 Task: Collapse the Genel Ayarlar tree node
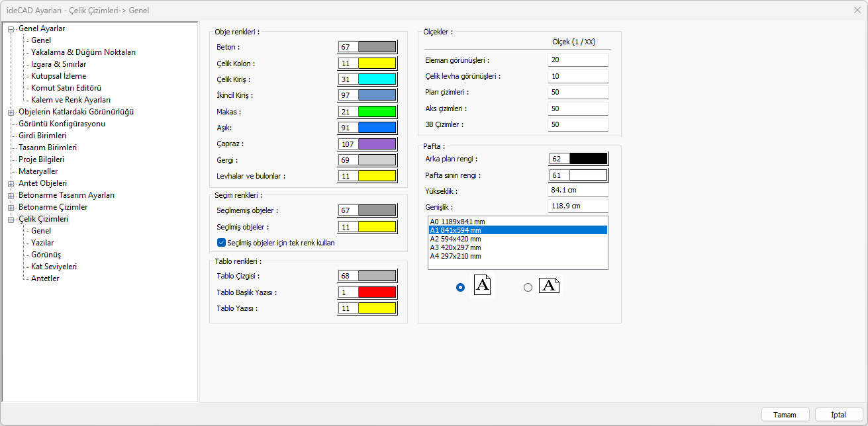11,28
